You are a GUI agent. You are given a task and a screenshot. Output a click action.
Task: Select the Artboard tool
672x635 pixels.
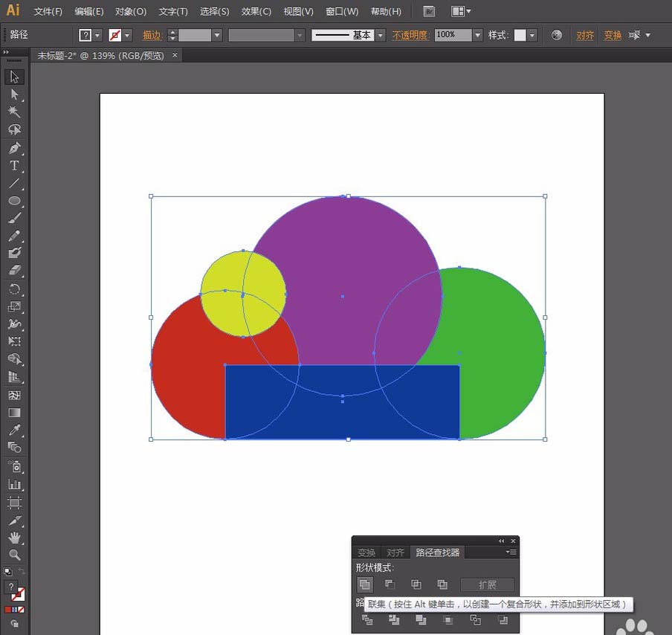(x=15, y=502)
